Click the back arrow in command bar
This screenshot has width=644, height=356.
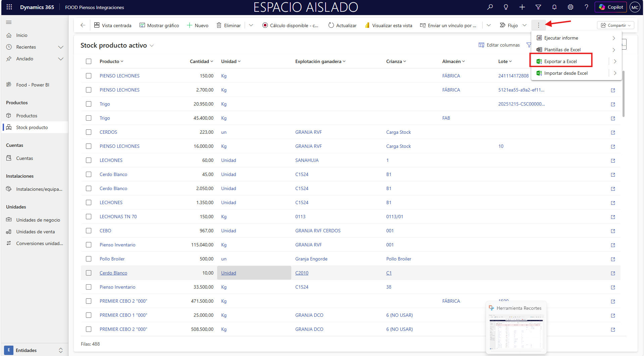coord(83,25)
